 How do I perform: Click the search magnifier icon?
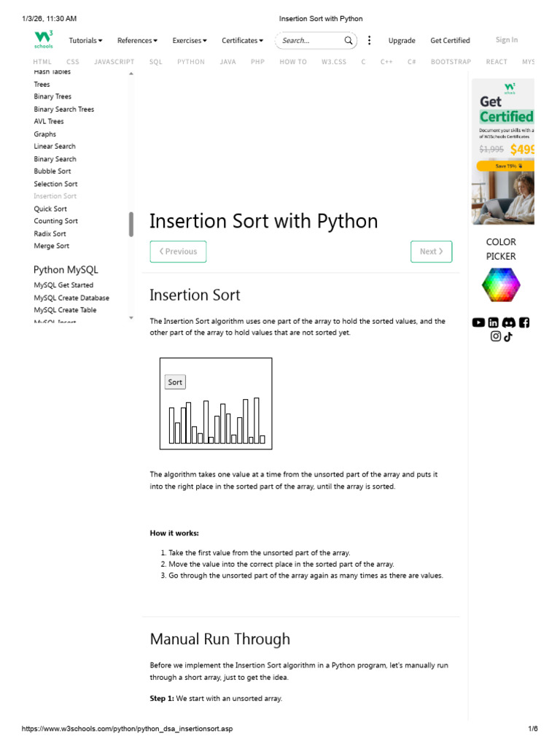349,41
